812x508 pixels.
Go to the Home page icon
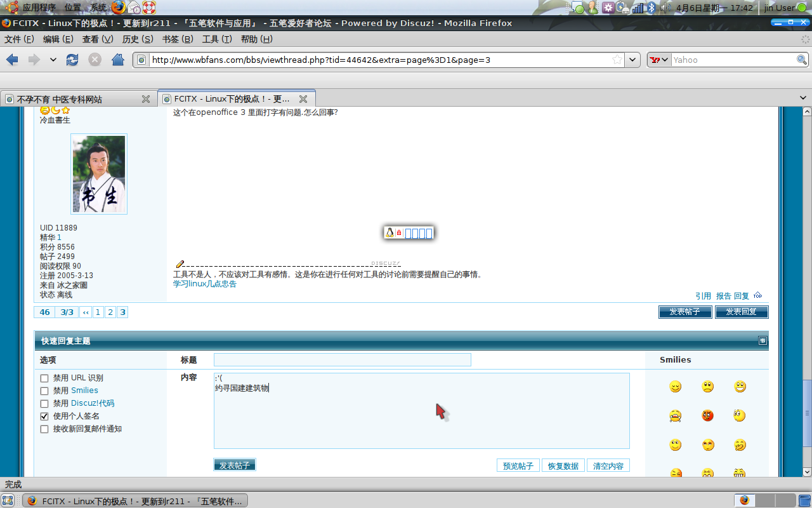pos(118,60)
